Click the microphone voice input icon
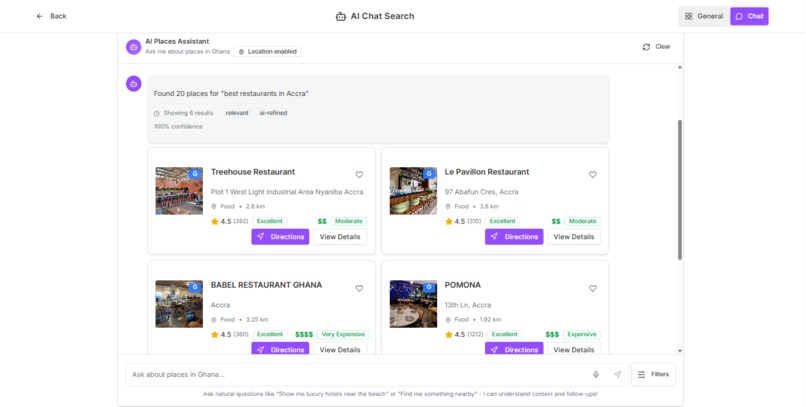The width and height of the screenshot is (806, 407). (x=596, y=375)
